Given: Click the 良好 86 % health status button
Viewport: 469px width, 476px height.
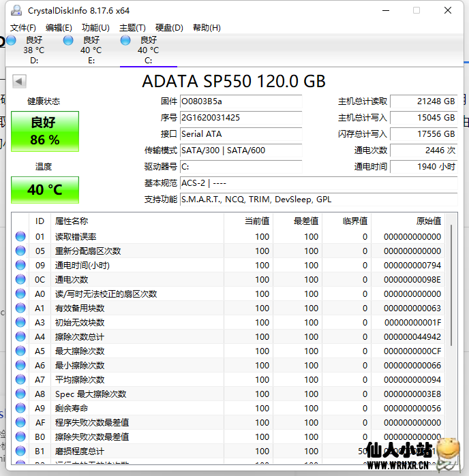Looking at the screenshot, I should click(45, 131).
